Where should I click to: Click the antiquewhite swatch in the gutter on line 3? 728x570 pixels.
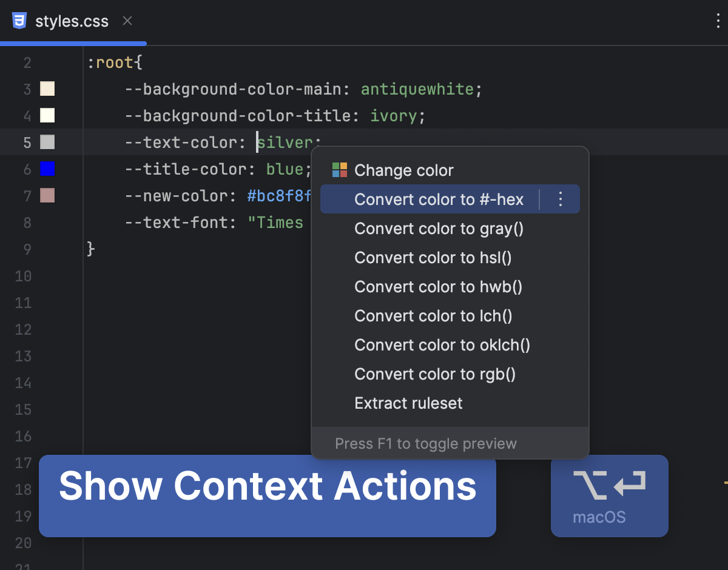click(47, 89)
